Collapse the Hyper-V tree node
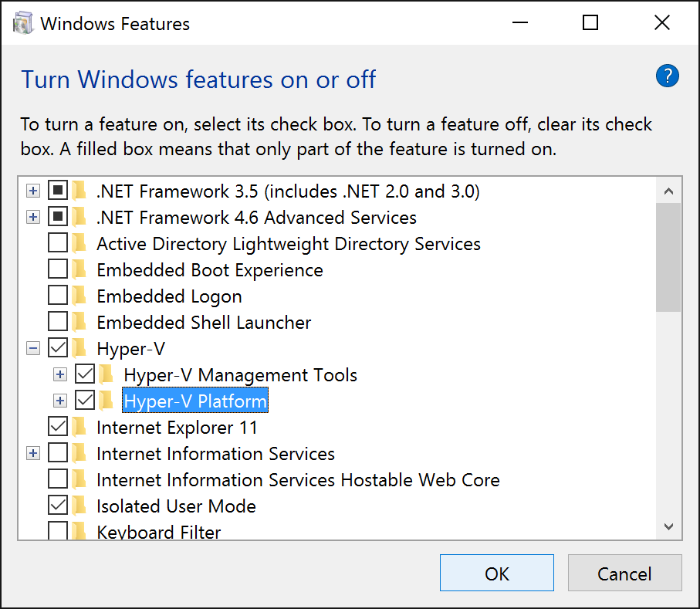Viewport: 700px width, 609px height. pyautogui.click(x=32, y=349)
